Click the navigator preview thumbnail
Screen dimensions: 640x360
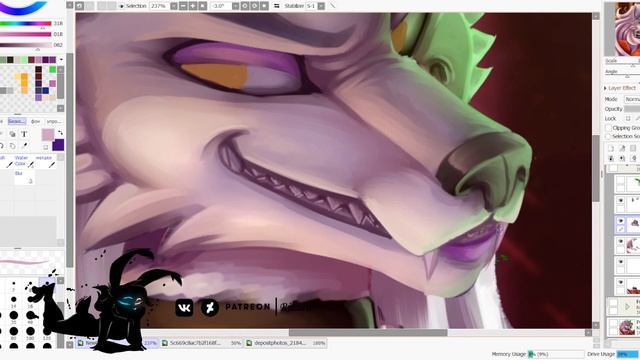pos(628,29)
